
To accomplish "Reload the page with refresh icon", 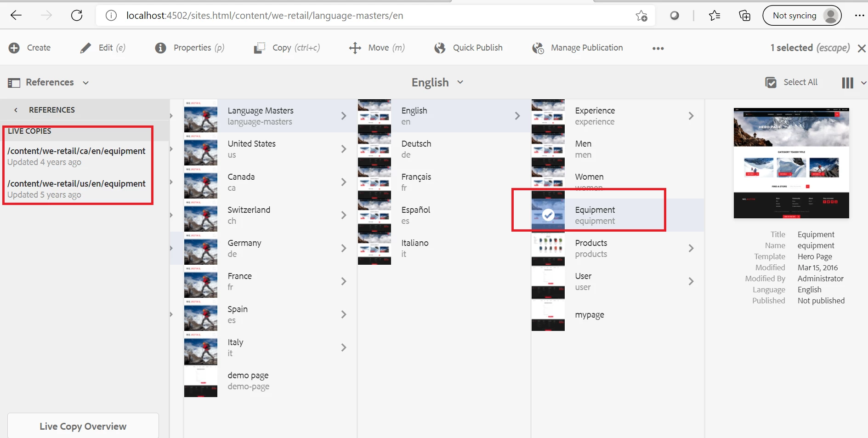I will (77, 15).
